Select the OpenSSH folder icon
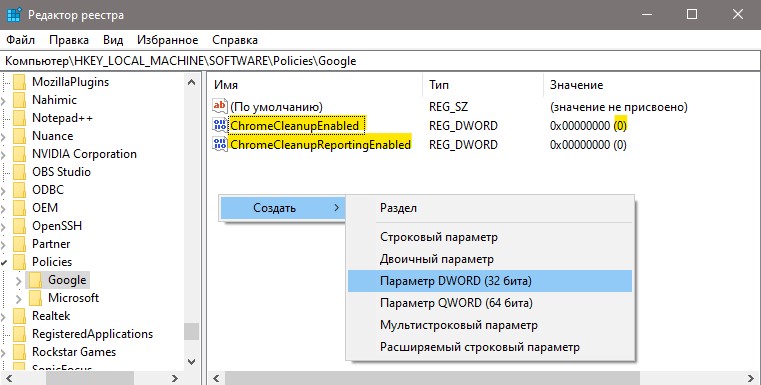This screenshot has height=385, width=761. coord(19,226)
